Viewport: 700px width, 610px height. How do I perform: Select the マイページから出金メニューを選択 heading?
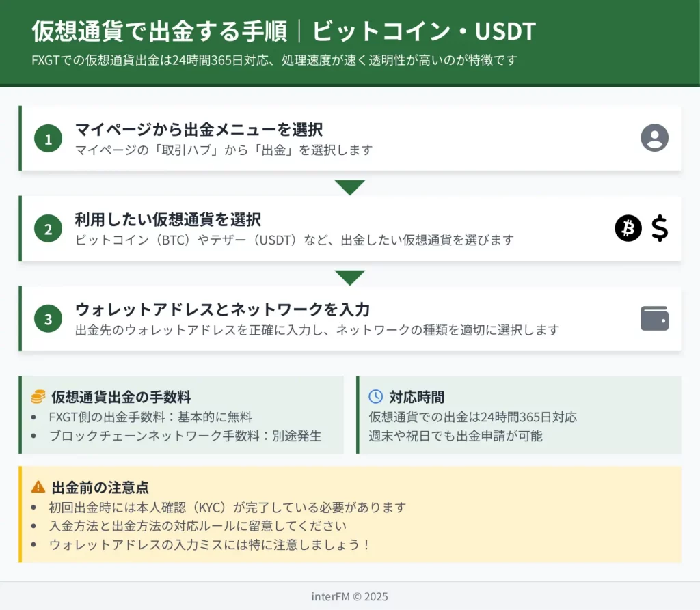(198, 129)
